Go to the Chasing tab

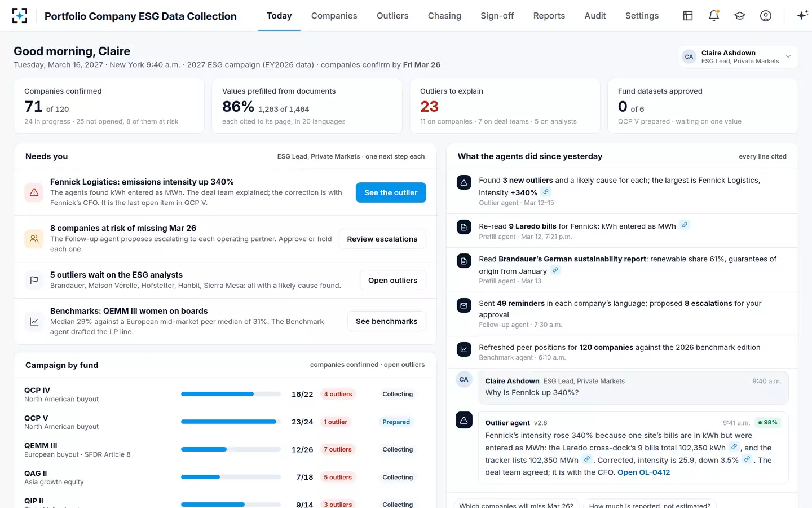coord(444,16)
